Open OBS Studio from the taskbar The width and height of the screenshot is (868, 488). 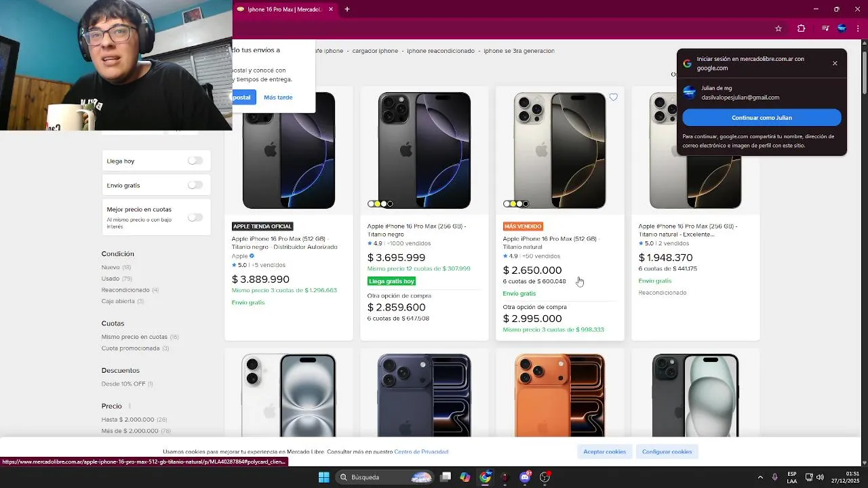[545, 477]
